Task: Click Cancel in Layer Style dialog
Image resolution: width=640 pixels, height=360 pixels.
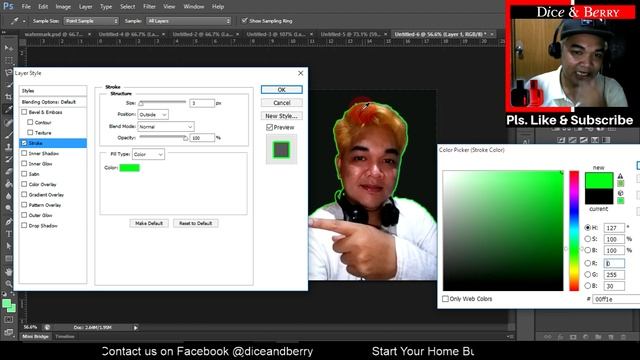Action: (x=282, y=102)
